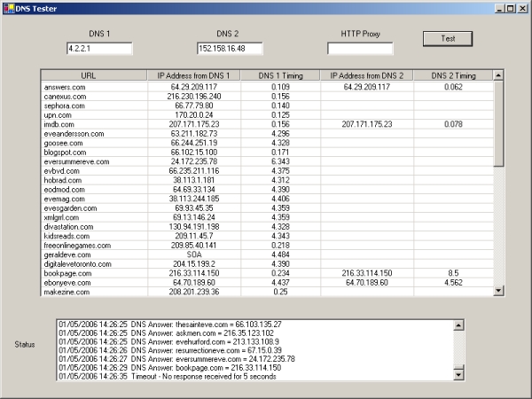
Task: Click the thesainteve.com status log line
Action: pyautogui.click(x=170, y=325)
